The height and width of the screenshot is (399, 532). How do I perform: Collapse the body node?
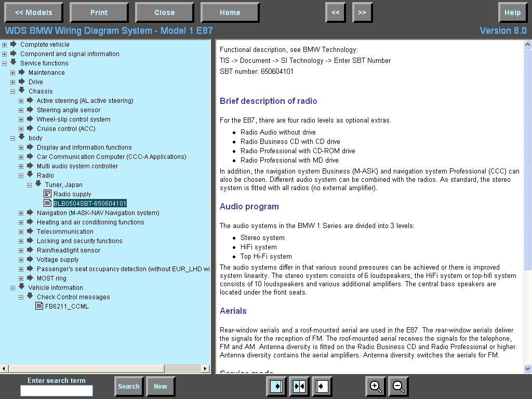tap(13, 138)
